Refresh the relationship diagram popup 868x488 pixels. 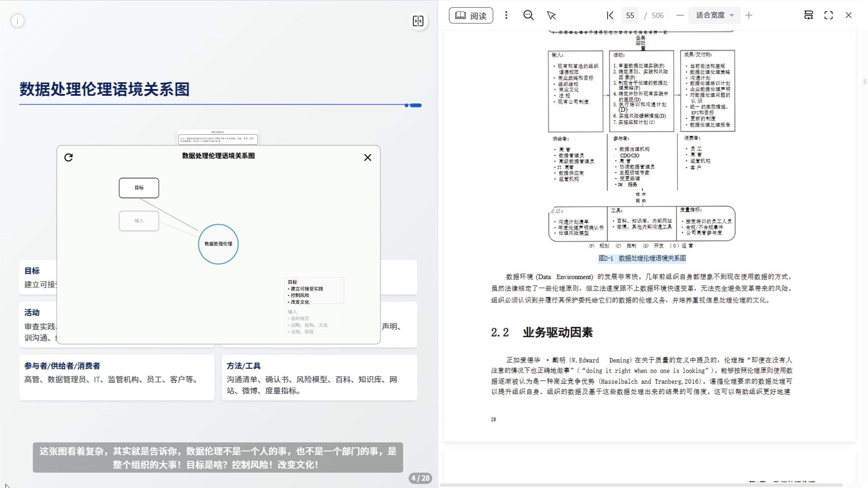pos(69,157)
